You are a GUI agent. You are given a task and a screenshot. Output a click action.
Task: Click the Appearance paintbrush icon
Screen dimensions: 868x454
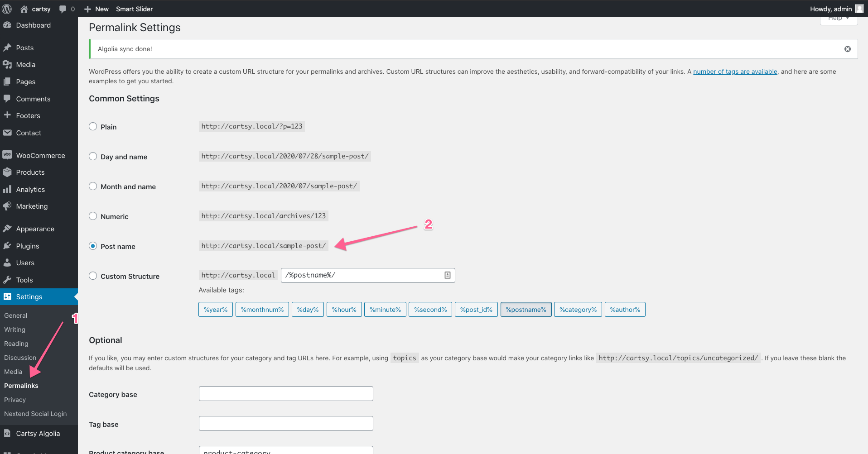[x=7, y=229]
